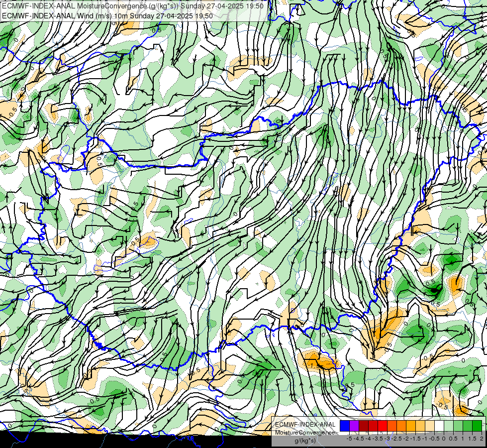Click the 1.5 tick label in legend
The image size is (487, 448).
(472, 439)
